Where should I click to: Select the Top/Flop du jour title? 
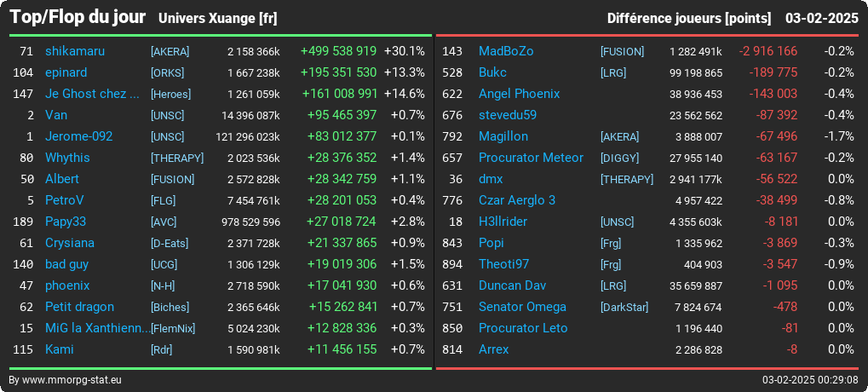78,17
